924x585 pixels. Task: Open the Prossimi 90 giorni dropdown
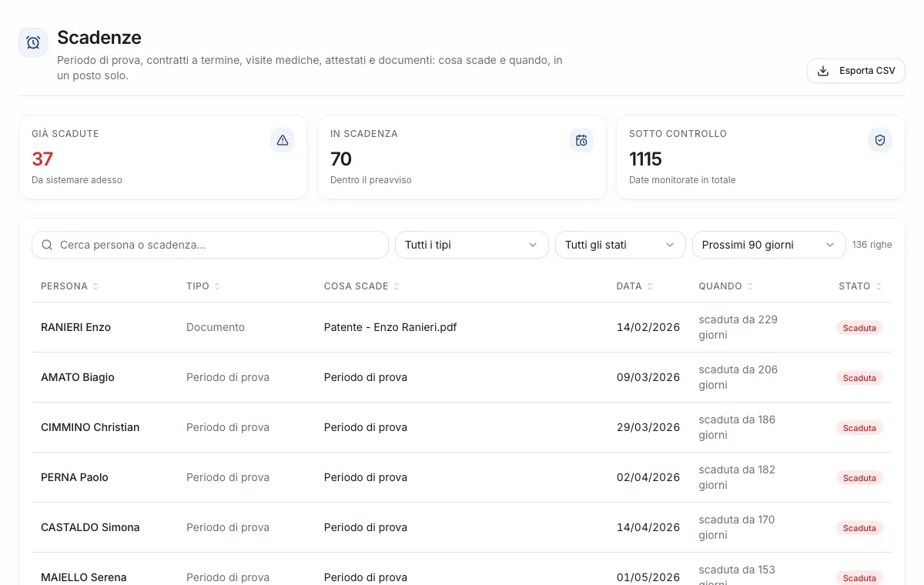point(768,245)
